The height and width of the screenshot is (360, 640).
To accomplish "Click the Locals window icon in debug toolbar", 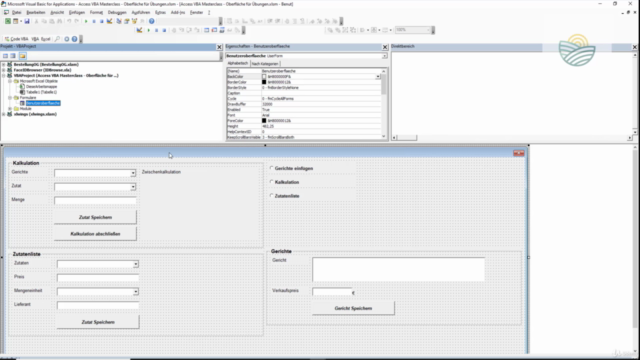I will (207, 30).
